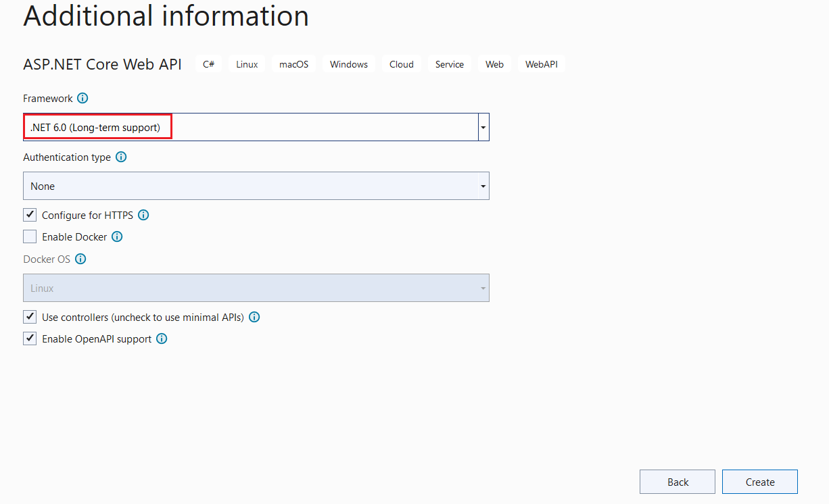Viewport: 829px width, 504px height.
Task: Select the WebAPI tag
Action: click(541, 64)
